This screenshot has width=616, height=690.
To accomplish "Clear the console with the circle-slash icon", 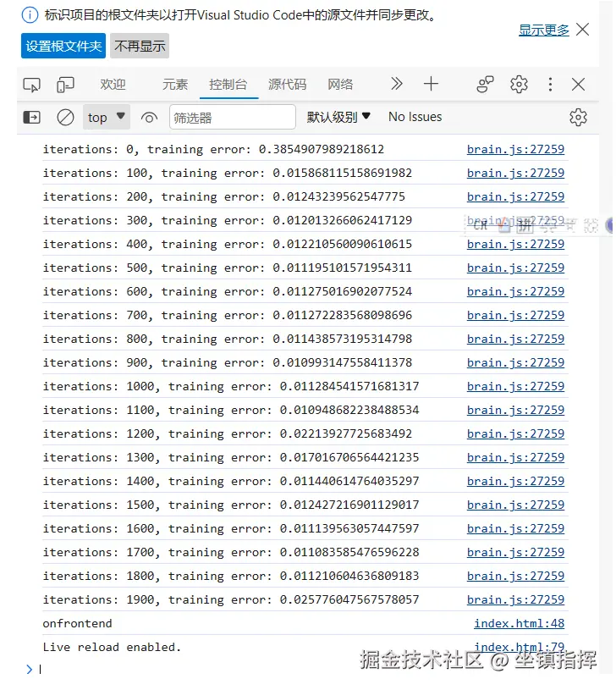I will (x=65, y=118).
